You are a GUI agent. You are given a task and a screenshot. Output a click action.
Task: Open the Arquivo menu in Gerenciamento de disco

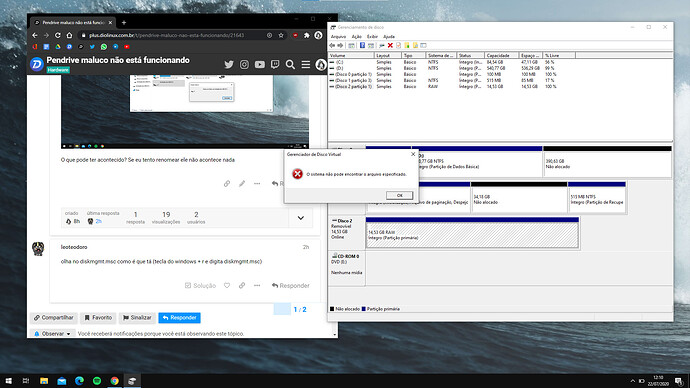point(338,37)
